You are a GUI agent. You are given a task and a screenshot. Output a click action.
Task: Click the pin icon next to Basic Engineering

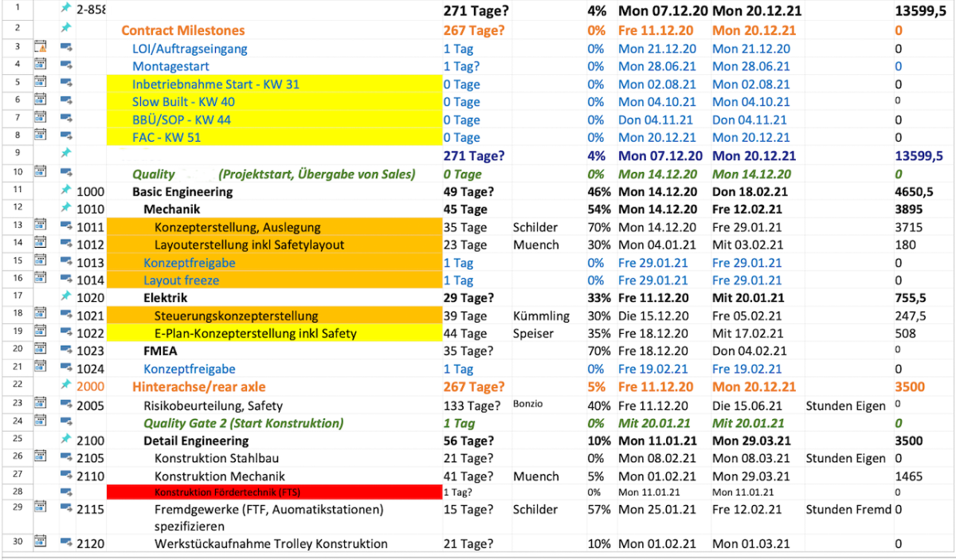[67, 191]
